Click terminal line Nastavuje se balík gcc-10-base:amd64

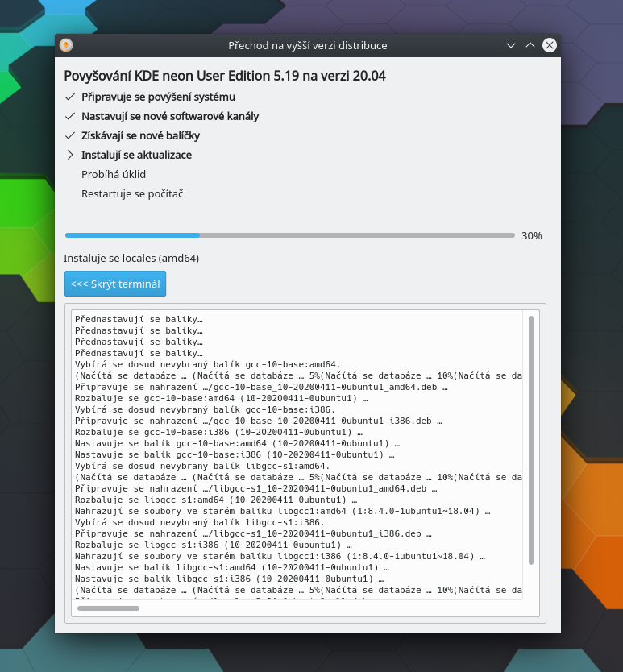click(x=237, y=443)
